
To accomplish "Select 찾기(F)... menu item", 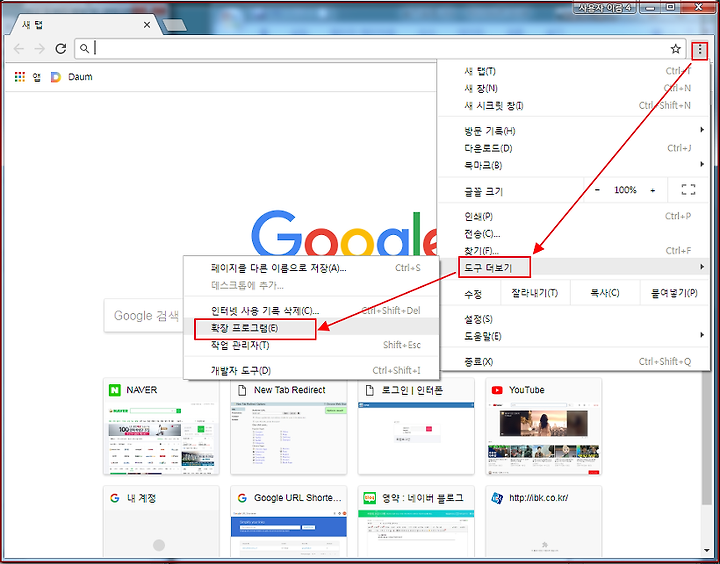I will (x=574, y=250).
